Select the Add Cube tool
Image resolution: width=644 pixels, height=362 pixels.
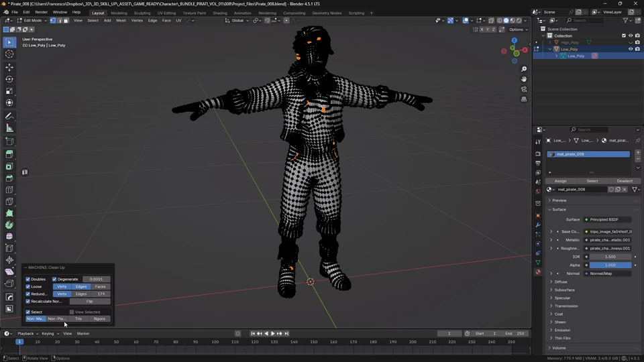click(x=9, y=141)
